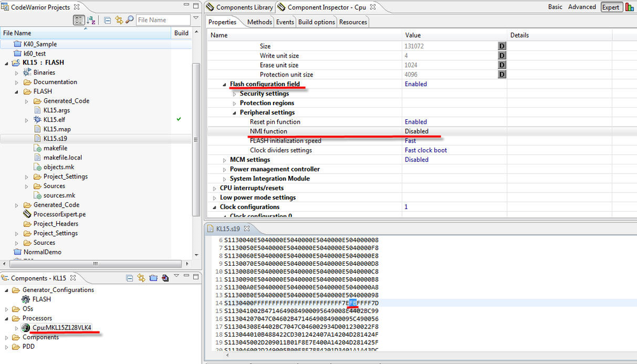
Task: Expand the OSs folder in Components
Action: (6, 309)
